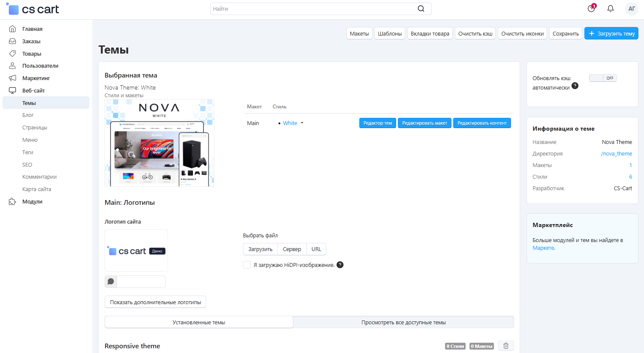Focus the Найти search field
The height and width of the screenshot is (353, 644).
(x=313, y=9)
